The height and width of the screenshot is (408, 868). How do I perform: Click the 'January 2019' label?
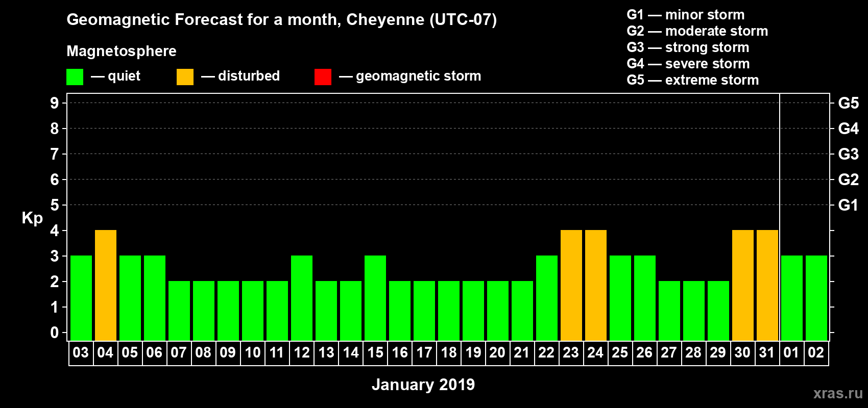[x=423, y=385]
